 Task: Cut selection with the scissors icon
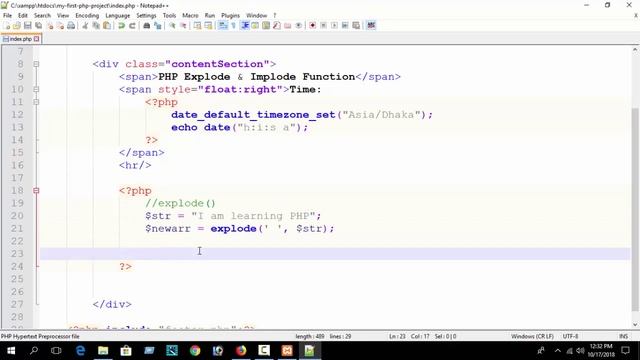pos(85,26)
